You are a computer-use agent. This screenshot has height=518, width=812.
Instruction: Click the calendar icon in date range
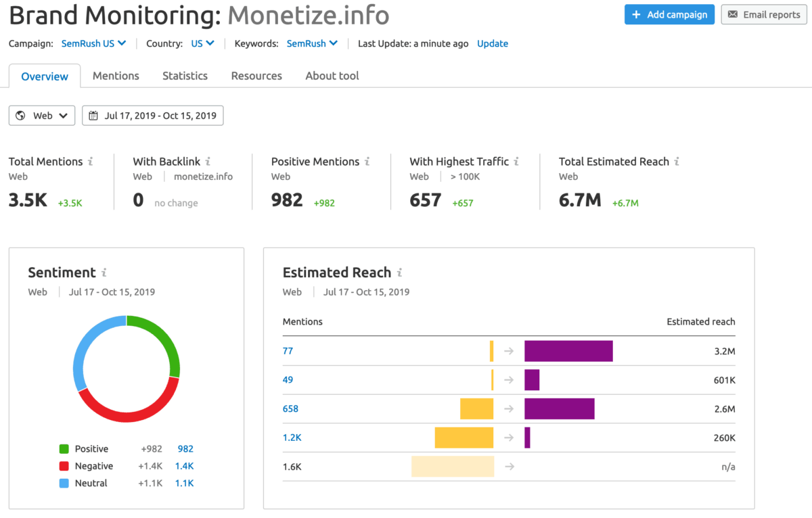pos(93,116)
